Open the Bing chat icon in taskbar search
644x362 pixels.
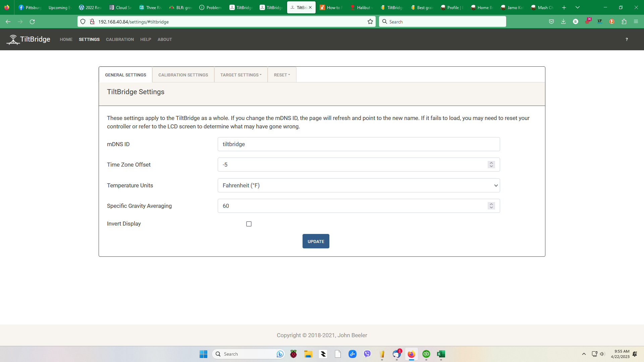click(280, 354)
